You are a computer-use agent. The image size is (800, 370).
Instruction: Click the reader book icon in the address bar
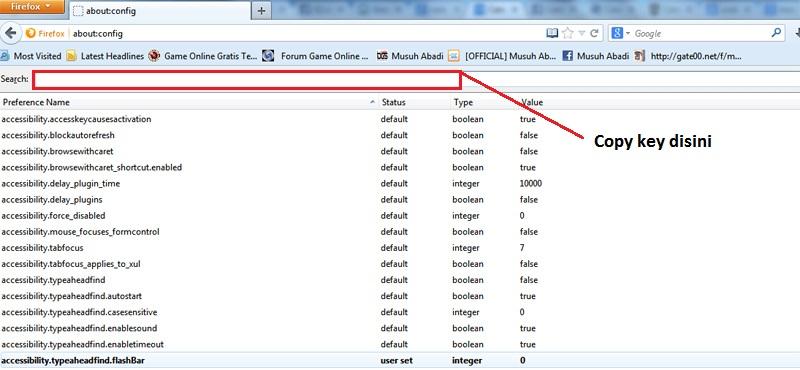(552, 33)
